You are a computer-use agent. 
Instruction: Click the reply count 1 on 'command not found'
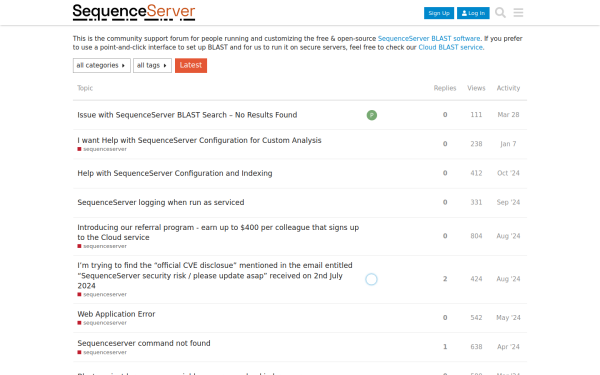[x=445, y=347]
